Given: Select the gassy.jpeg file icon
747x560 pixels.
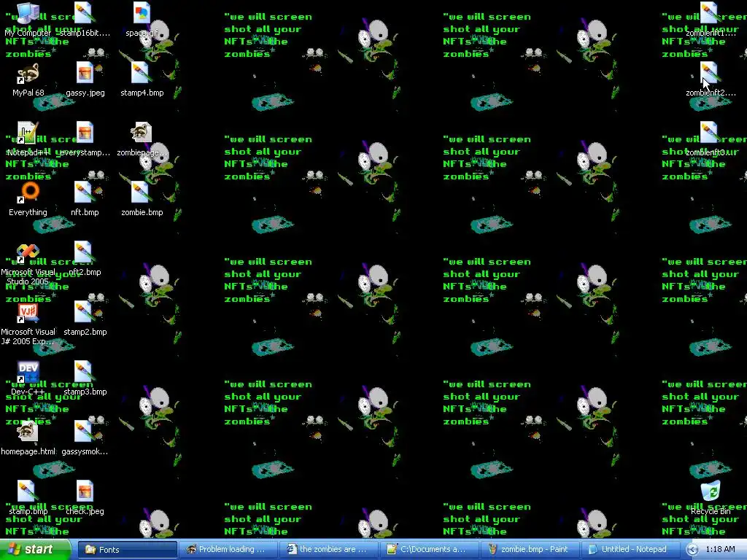Looking at the screenshot, I should pos(85,74).
